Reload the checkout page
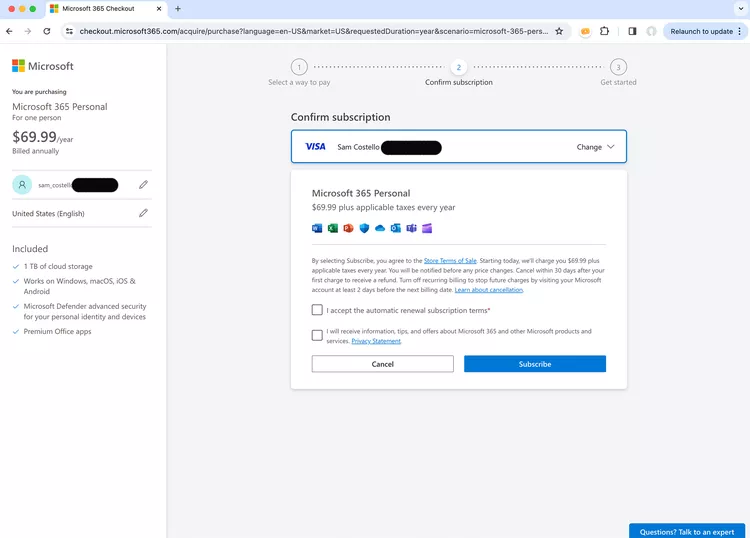The height and width of the screenshot is (538, 750). pyautogui.click(x=46, y=31)
